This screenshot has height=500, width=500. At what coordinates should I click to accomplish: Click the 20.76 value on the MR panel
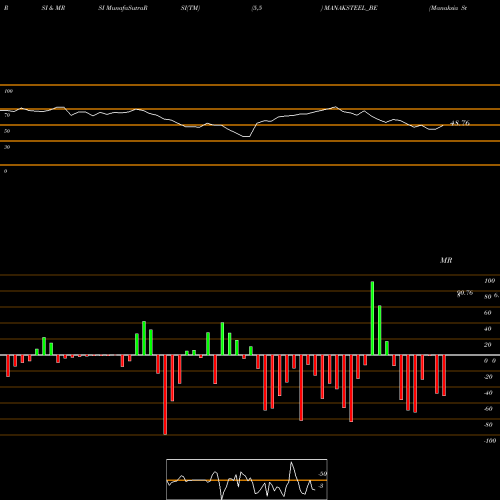coord(465,293)
